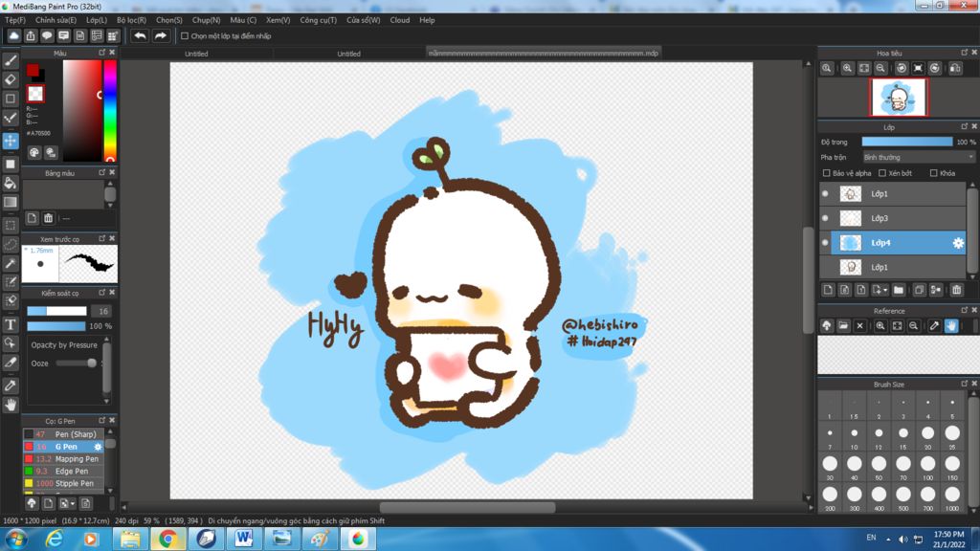Duplicate the current layer
The height and width of the screenshot is (551, 980).
click(x=919, y=290)
